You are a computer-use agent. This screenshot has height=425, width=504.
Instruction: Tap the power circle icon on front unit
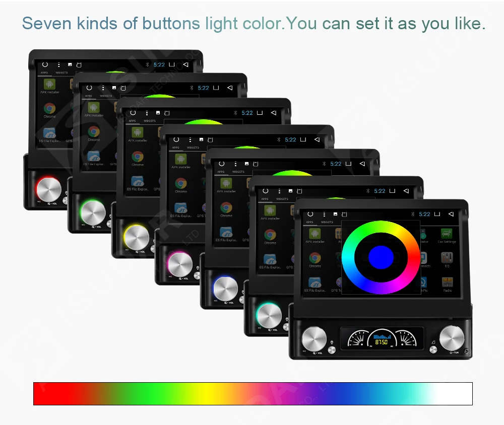click(x=310, y=214)
